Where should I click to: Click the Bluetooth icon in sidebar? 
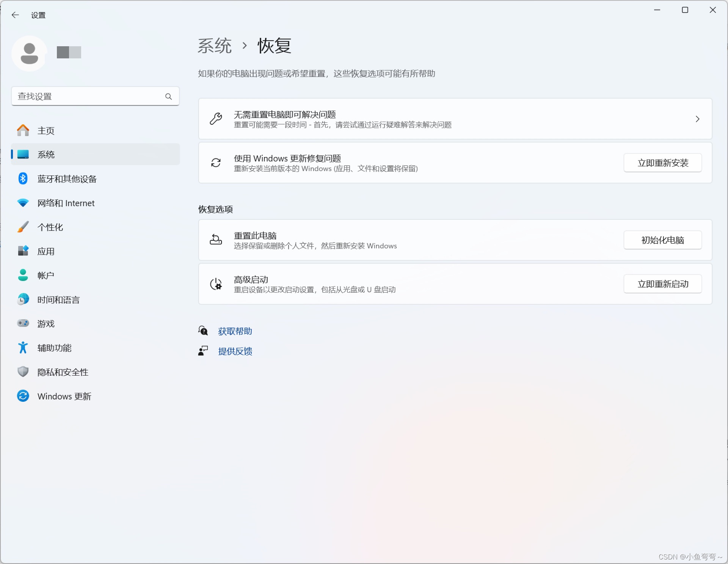(23, 179)
